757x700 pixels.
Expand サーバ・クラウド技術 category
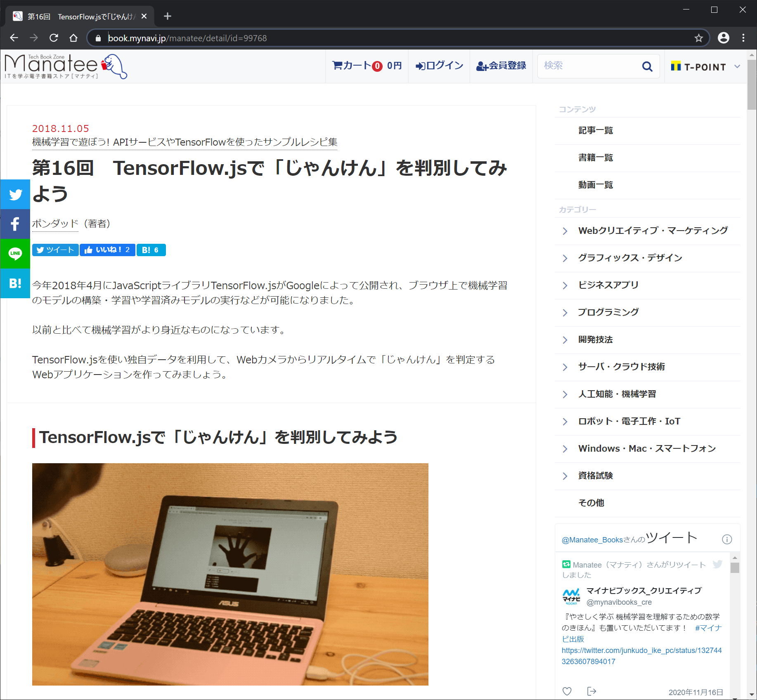(x=647, y=367)
